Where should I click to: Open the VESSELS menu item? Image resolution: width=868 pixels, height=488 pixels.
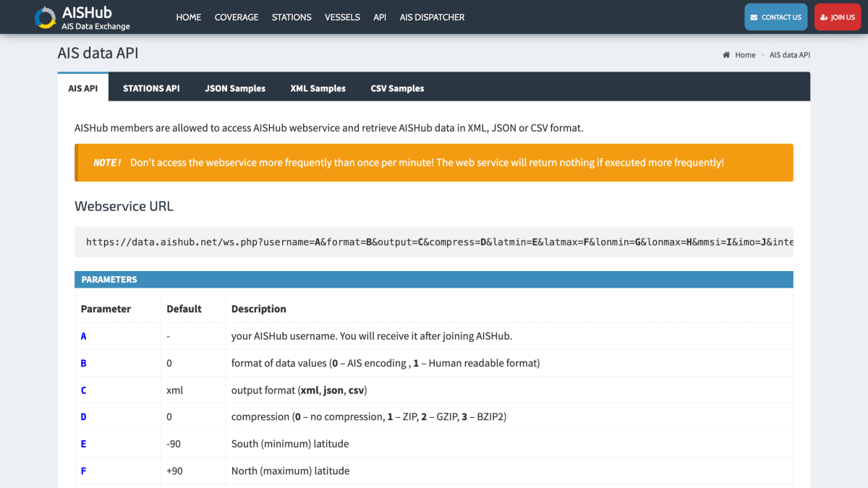click(342, 17)
